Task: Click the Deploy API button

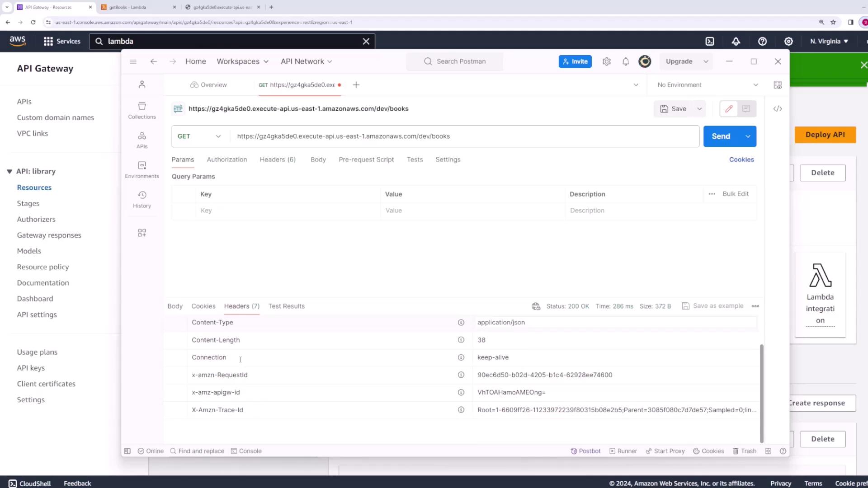Action: [x=825, y=135]
